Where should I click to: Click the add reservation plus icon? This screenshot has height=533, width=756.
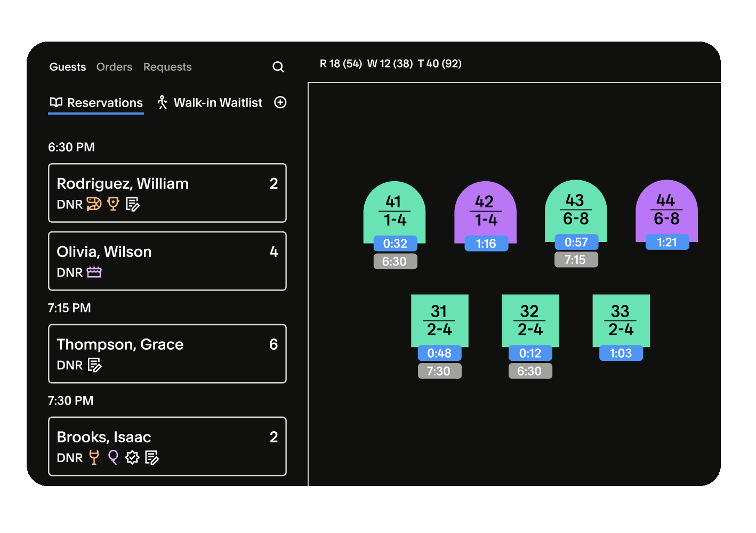pos(280,102)
